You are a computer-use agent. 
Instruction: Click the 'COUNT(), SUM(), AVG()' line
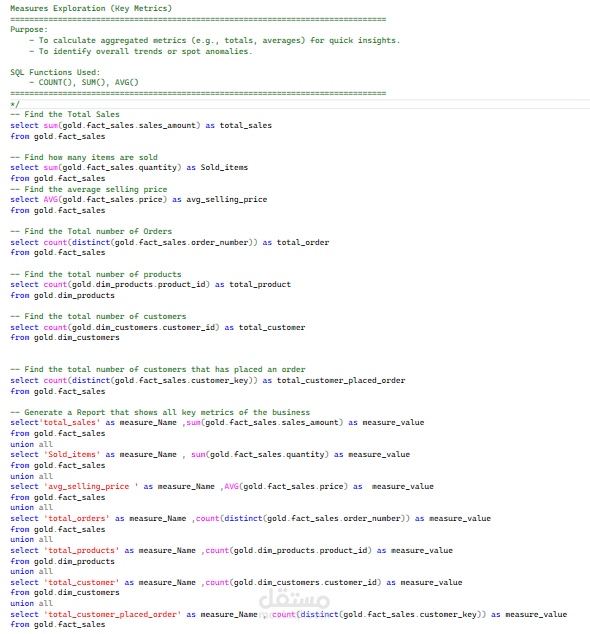(84, 82)
